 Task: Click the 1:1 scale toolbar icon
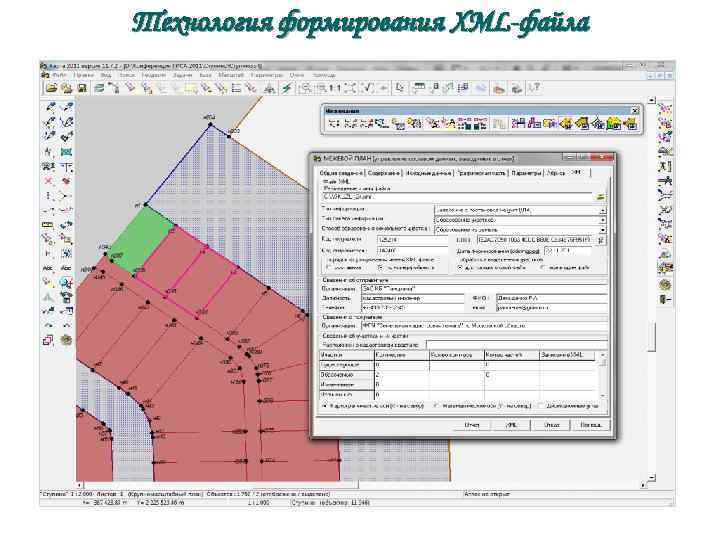click(335, 88)
